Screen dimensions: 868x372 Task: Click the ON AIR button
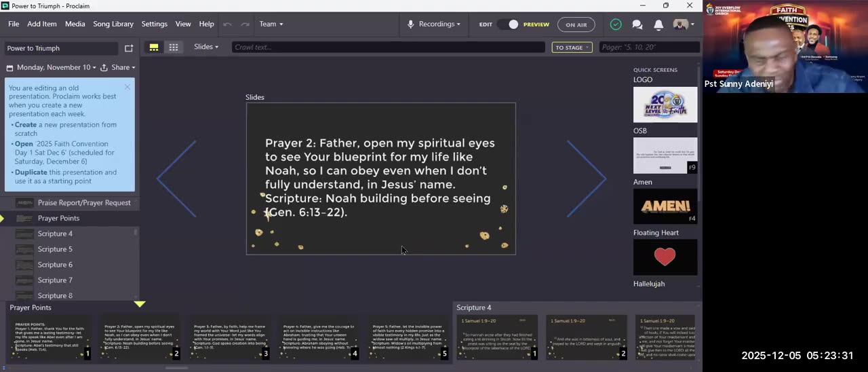point(576,24)
